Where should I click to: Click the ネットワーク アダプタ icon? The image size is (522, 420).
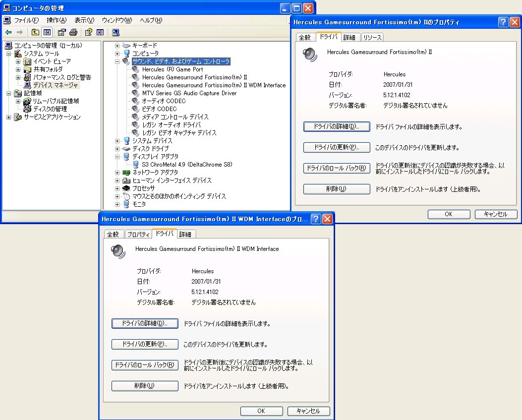(x=126, y=173)
